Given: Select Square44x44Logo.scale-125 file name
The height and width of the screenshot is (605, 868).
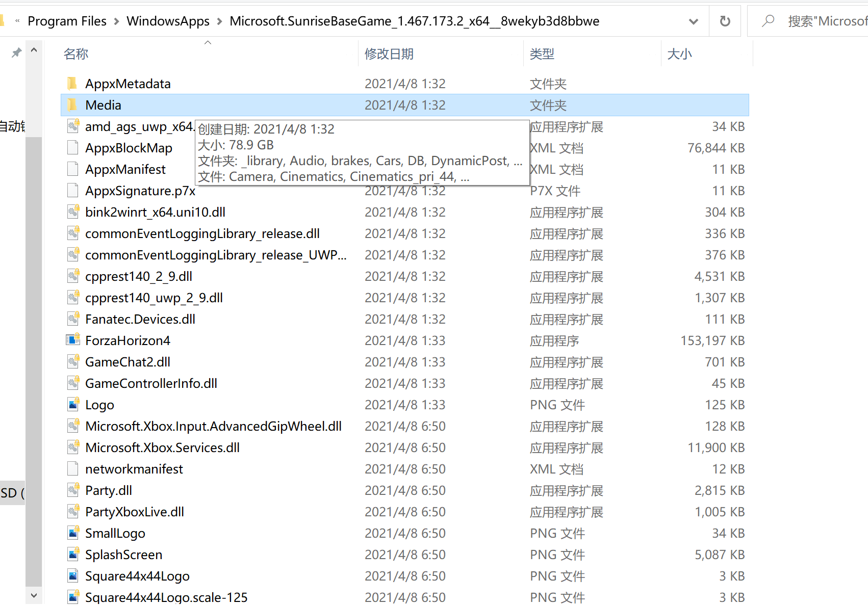Looking at the screenshot, I should point(166,597).
